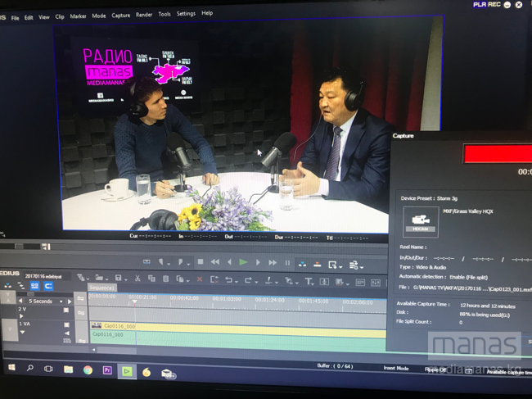This screenshot has height=399, width=532.
Task: Open the 5 Seconds timeline scale dropdown
Action: click(61, 302)
